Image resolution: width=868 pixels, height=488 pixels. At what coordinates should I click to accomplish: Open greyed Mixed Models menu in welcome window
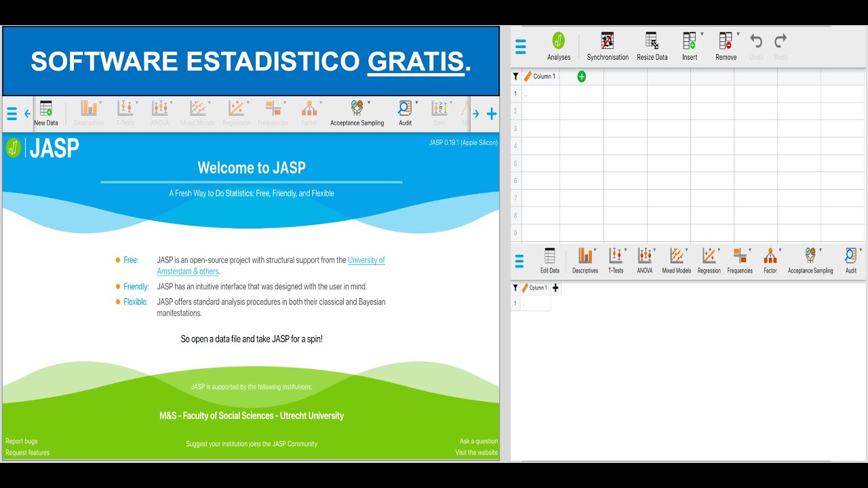[x=197, y=113]
